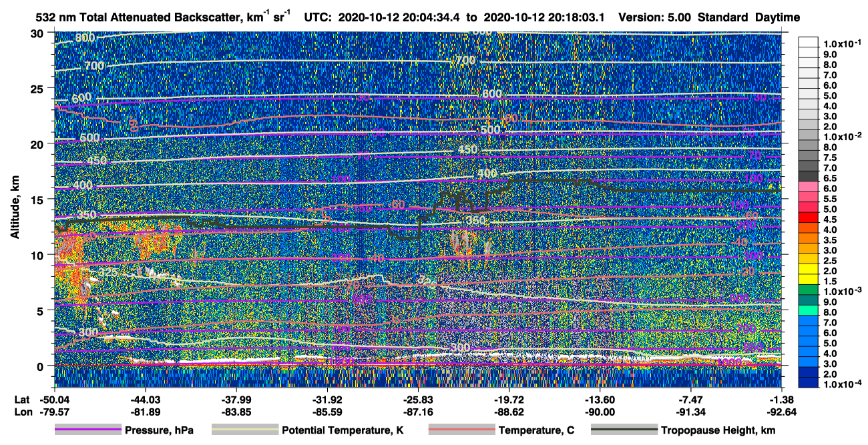Click latitude value -19.72
This screenshot has width=868, height=445.
[509, 400]
